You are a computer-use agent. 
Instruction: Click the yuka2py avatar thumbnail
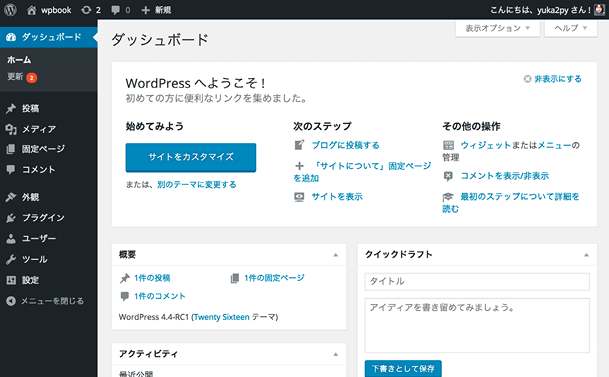599,10
